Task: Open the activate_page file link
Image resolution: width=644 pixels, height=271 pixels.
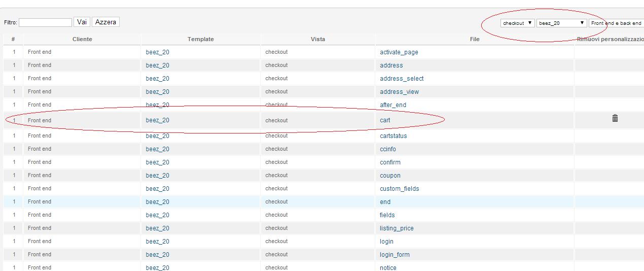Action: click(399, 52)
